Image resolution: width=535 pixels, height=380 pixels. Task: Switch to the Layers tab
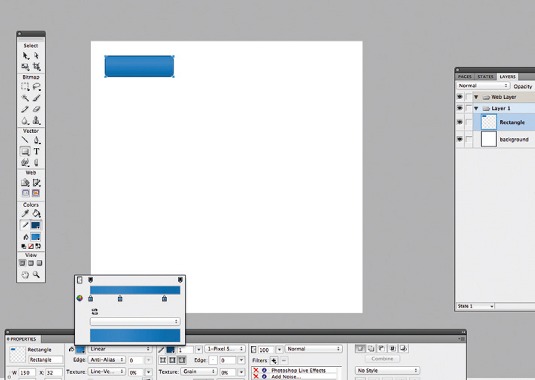(x=507, y=77)
